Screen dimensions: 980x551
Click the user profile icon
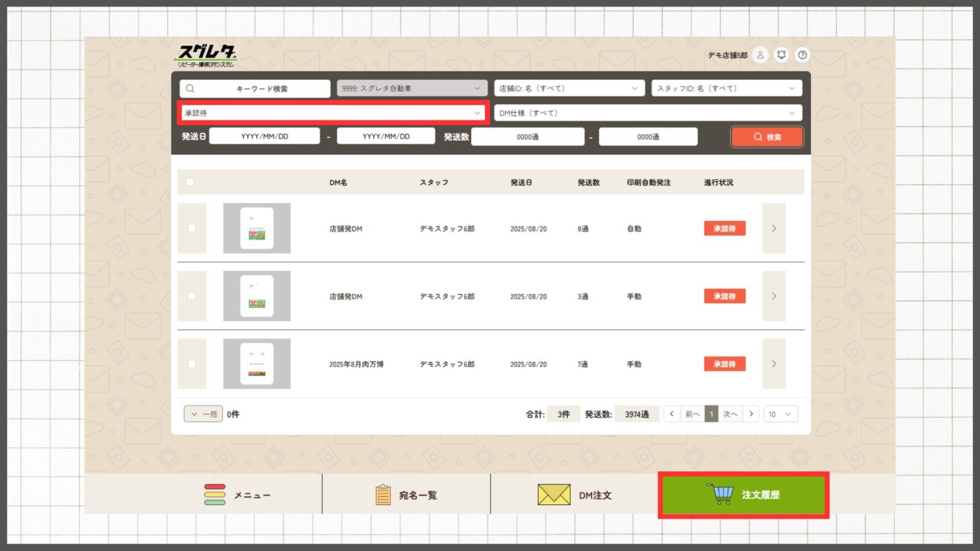pyautogui.click(x=760, y=55)
